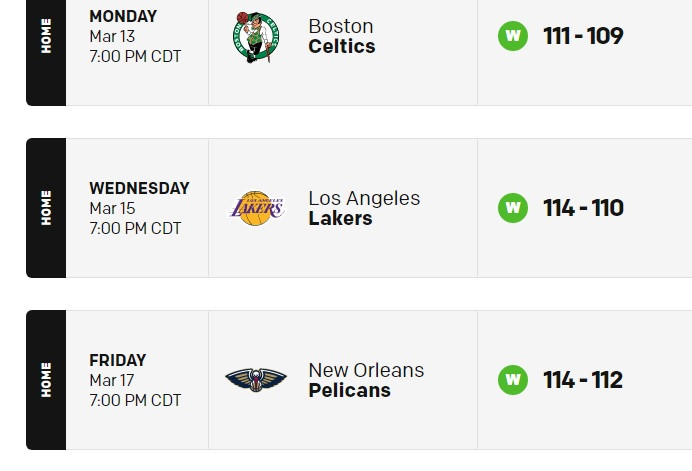The image size is (692, 471).
Task: Click the Mar 15 game date
Action: click(112, 208)
